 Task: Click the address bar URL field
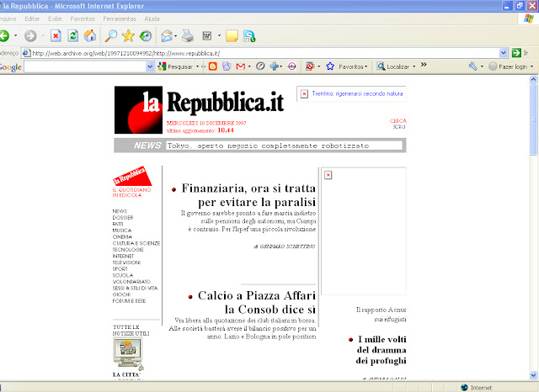click(x=264, y=53)
